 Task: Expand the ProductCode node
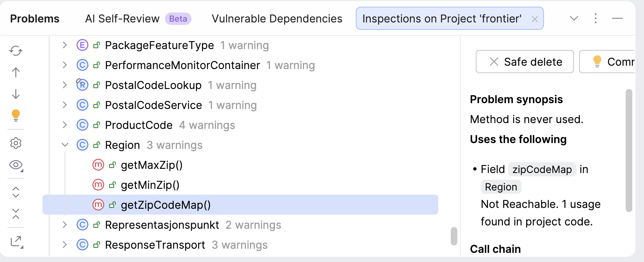[65, 125]
